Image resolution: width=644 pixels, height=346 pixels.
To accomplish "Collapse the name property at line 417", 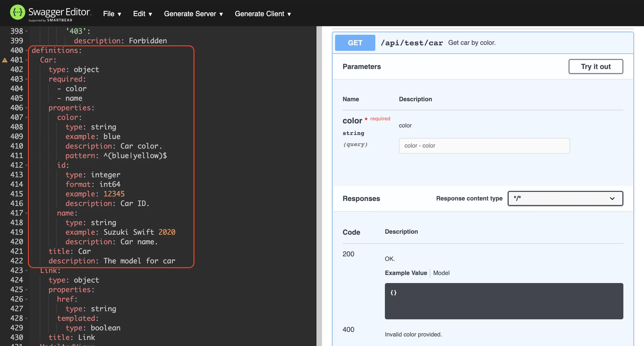I will 26,213.
